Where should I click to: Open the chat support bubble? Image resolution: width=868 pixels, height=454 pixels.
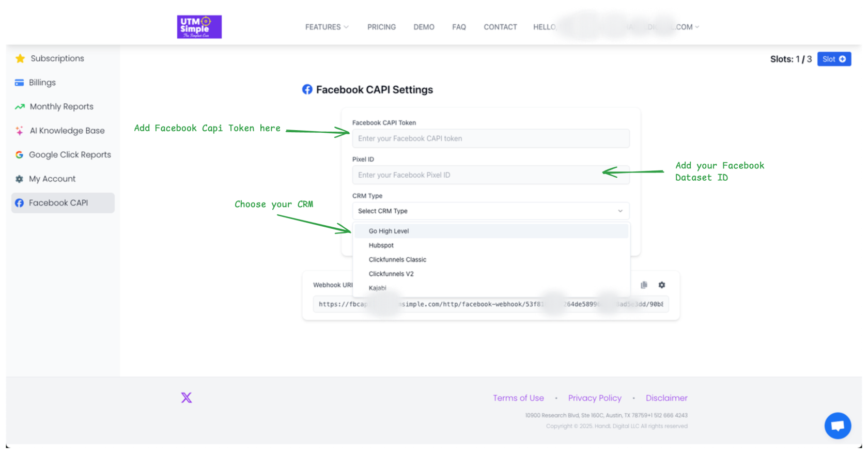pyautogui.click(x=838, y=426)
